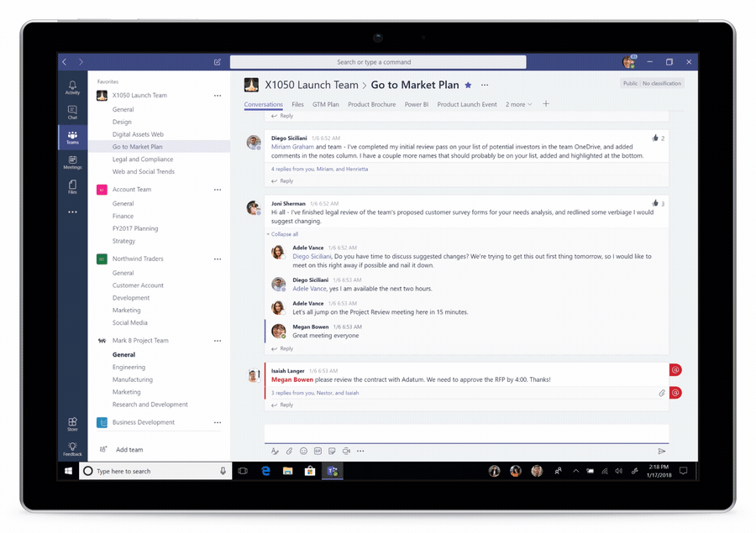
Task: Open the Activity feed in sidebar
Action: tap(72, 87)
